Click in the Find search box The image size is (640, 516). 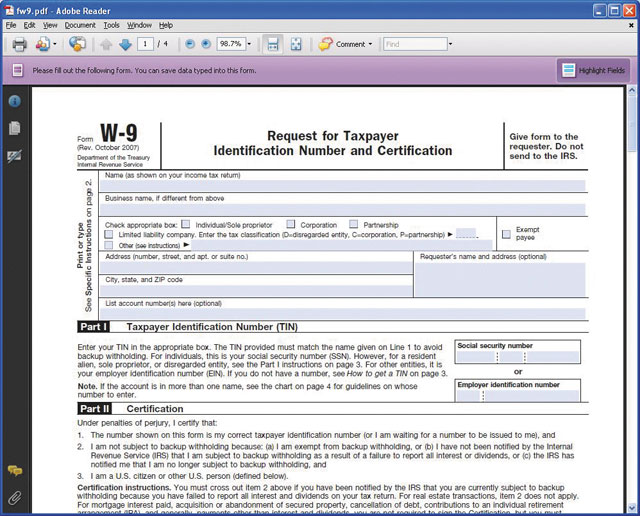[x=416, y=44]
